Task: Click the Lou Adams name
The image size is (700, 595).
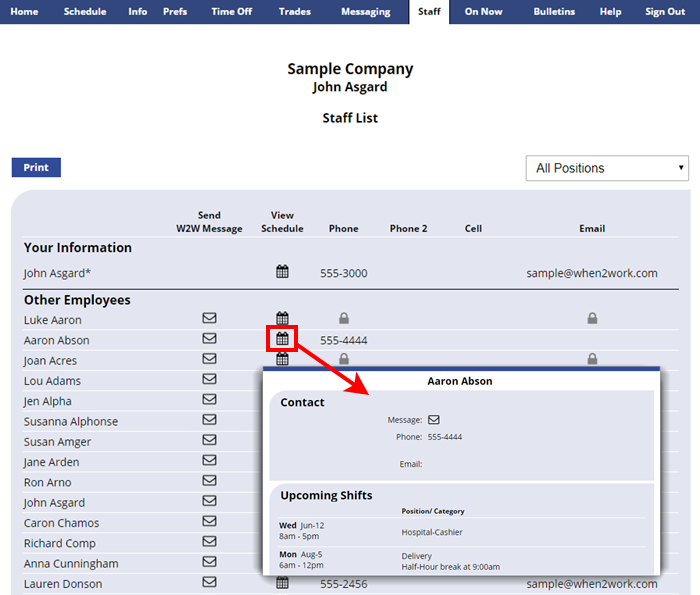Action: [52, 381]
